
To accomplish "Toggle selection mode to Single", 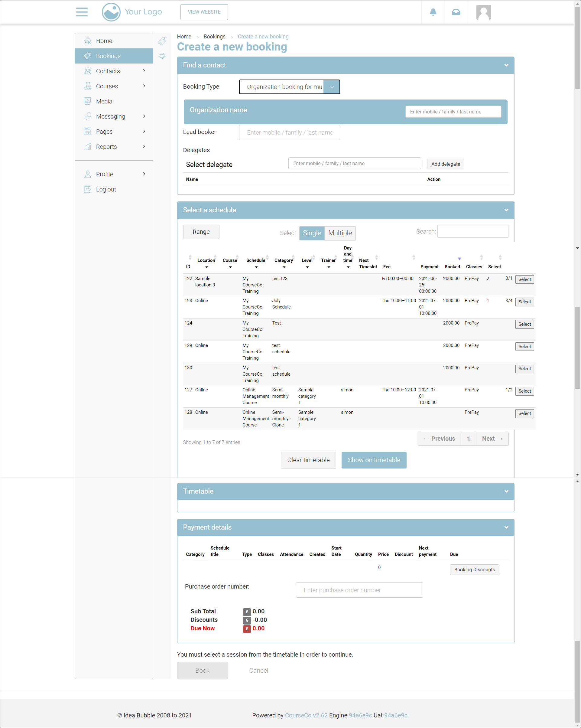I will pyautogui.click(x=311, y=233).
